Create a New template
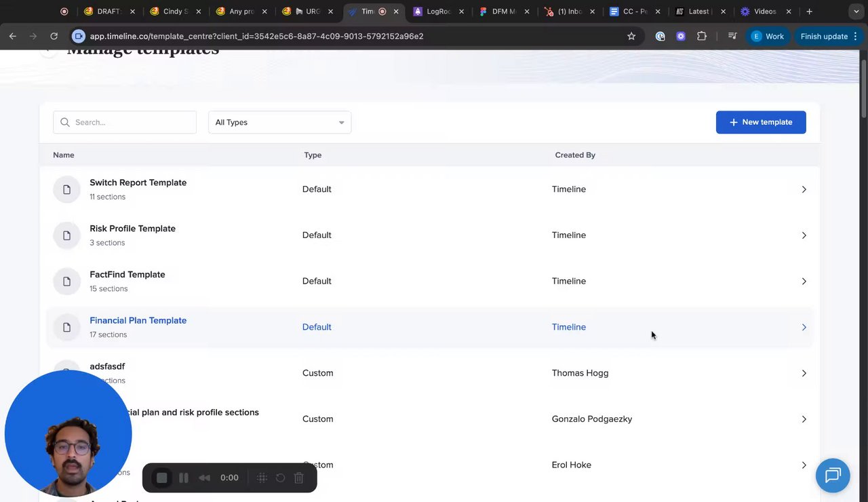Image resolution: width=868 pixels, height=502 pixels. (761, 122)
